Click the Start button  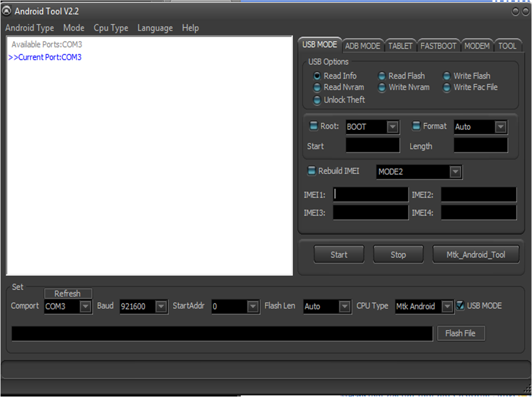click(339, 254)
